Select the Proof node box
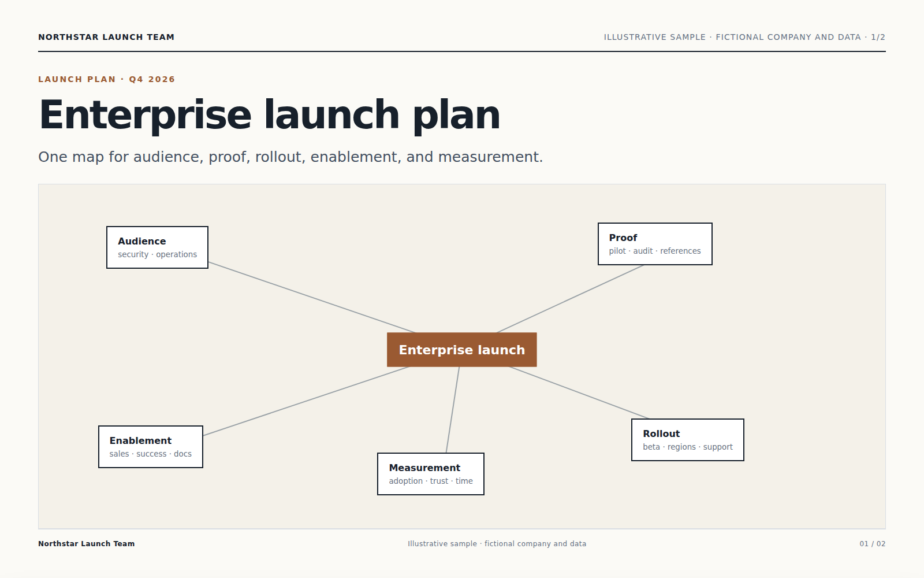 click(x=655, y=244)
